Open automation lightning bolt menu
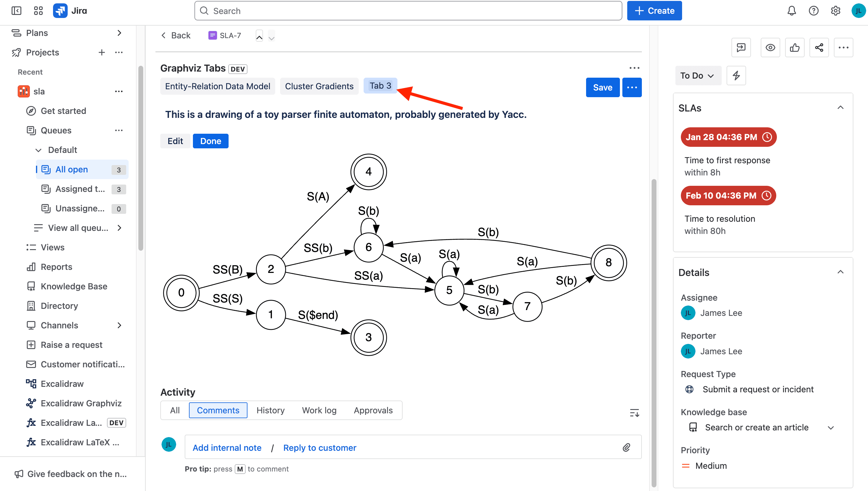 [736, 76]
